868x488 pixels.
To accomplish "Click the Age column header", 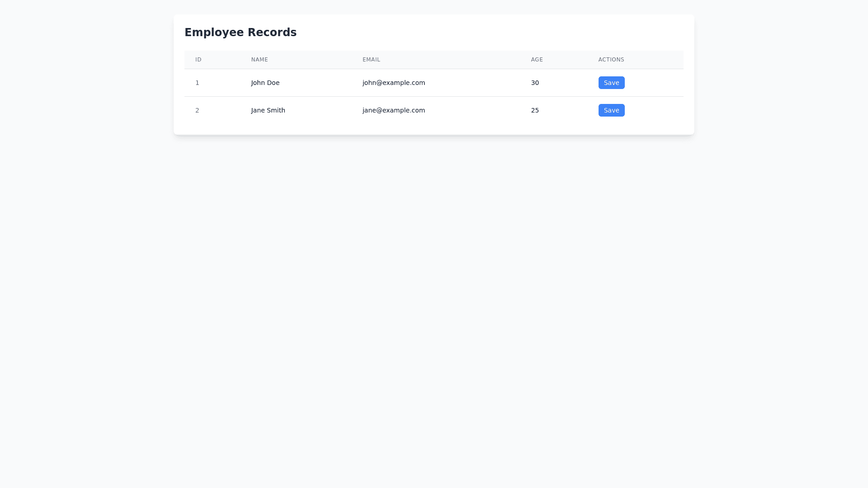I will [x=537, y=60].
